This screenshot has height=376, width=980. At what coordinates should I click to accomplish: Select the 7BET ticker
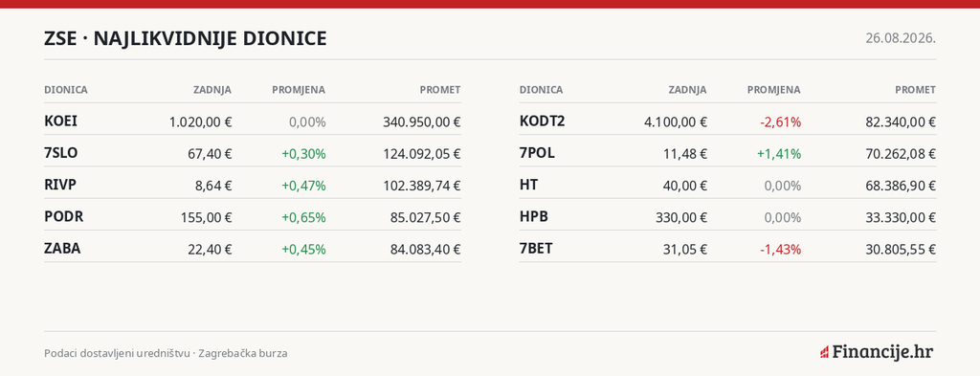click(x=536, y=248)
